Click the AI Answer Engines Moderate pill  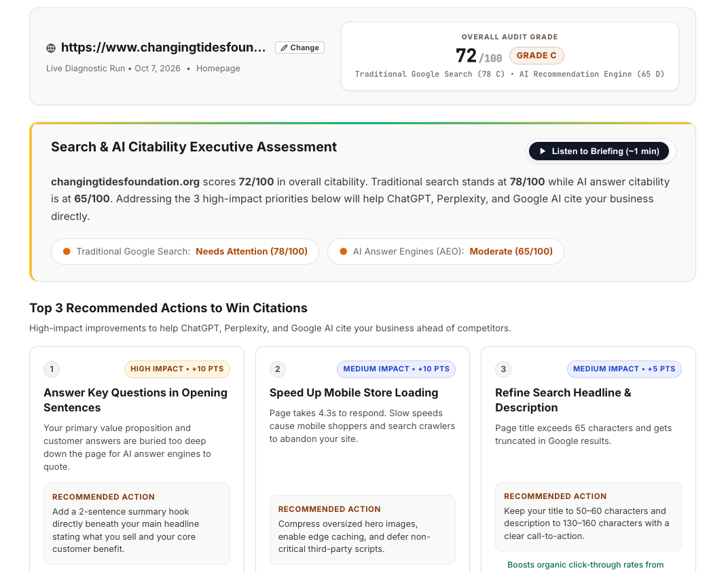pos(445,251)
